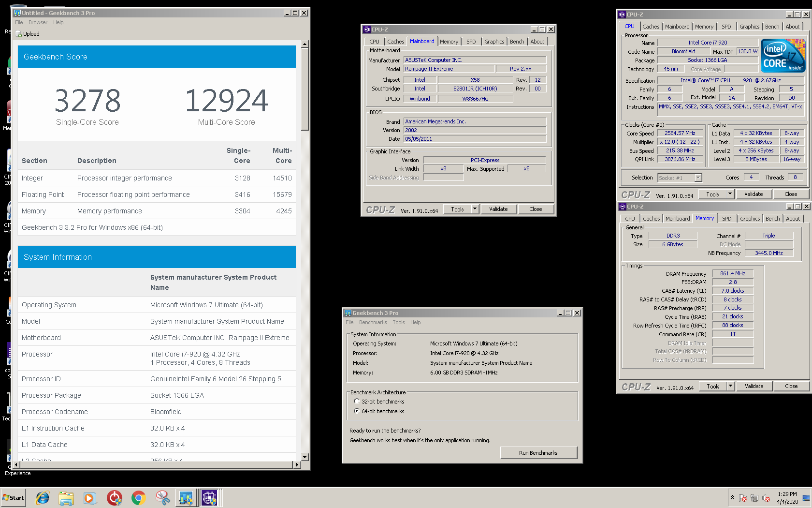Open File menu in Geekbench results window
This screenshot has height=508, width=812.
[19, 22]
